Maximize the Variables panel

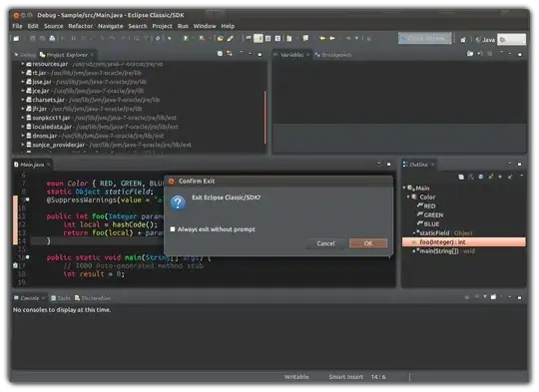pyautogui.click(x=519, y=54)
